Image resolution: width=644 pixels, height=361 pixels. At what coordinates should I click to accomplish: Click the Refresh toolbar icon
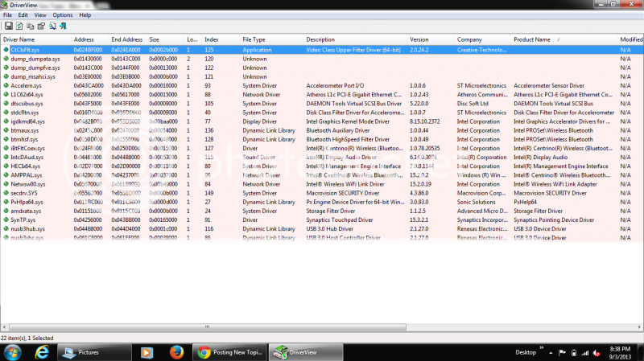click(19, 26)
